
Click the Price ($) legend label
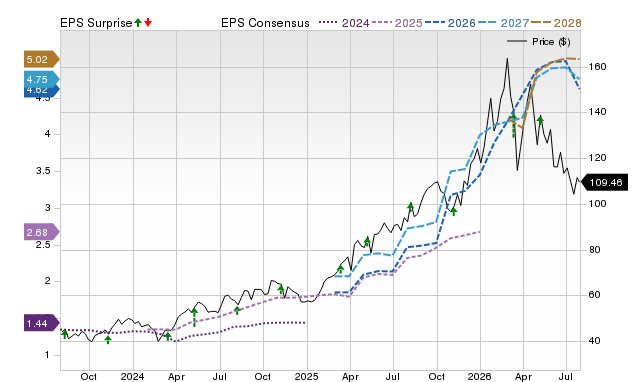[551, 42]
